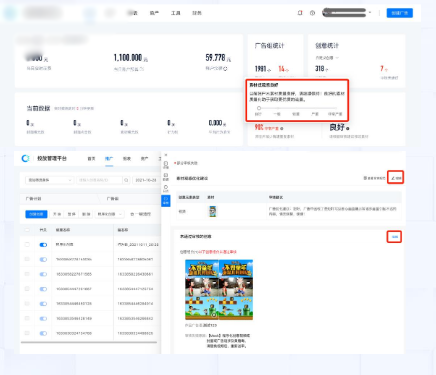
Task: Turn off the switch in the first table row
Action: 43,245
